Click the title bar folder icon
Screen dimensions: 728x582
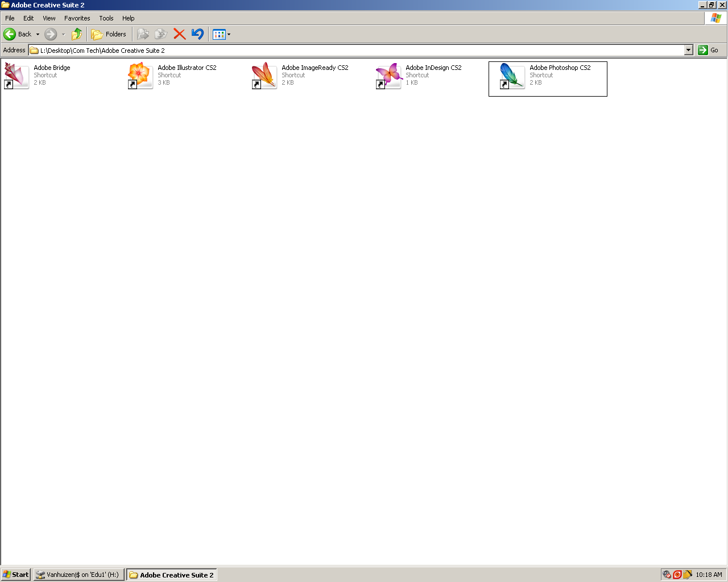(x=5, y=5)
